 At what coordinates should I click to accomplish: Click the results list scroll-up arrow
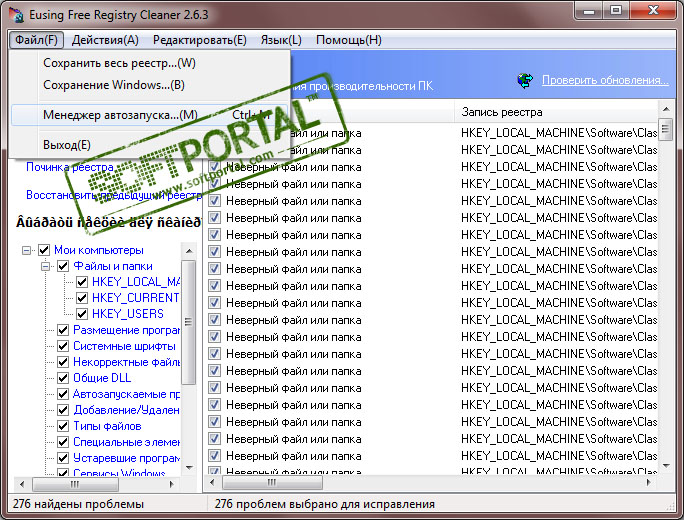pyautogui.click(x=666, y=109)
